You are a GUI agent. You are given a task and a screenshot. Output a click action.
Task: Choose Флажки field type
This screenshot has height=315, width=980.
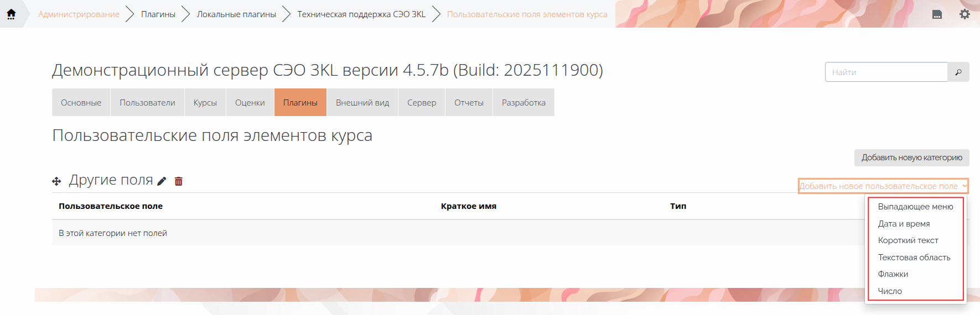tap(893, 274)
